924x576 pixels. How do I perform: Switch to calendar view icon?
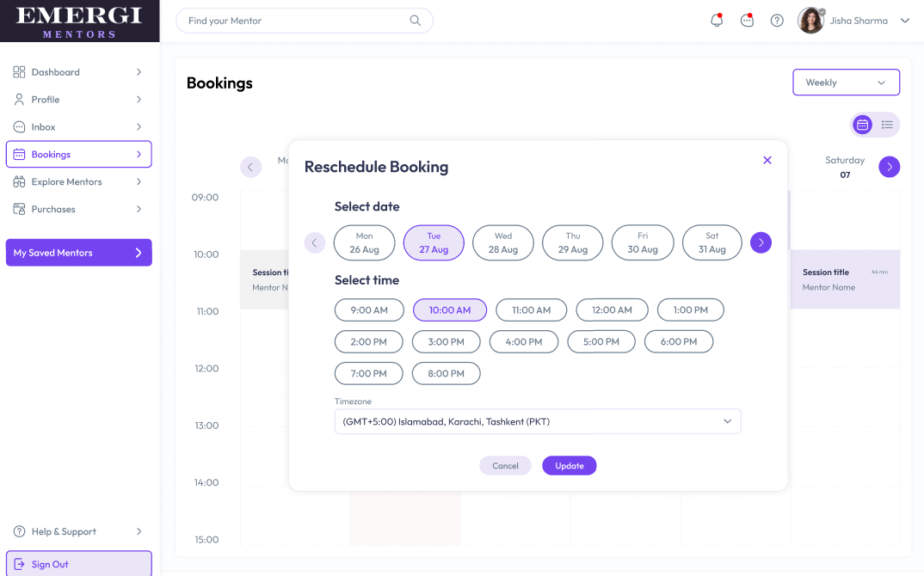pos(862,125)
